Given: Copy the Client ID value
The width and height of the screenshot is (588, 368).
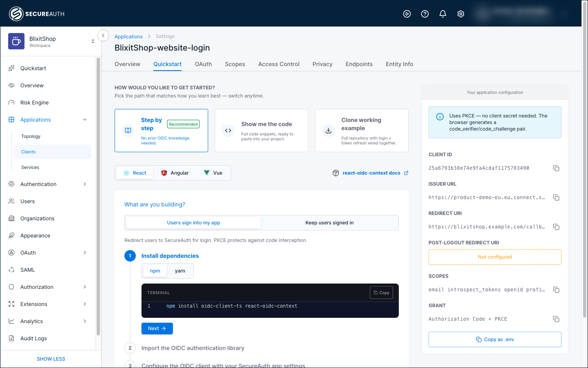Looking at the screenshot, I should tap(556, 168).
